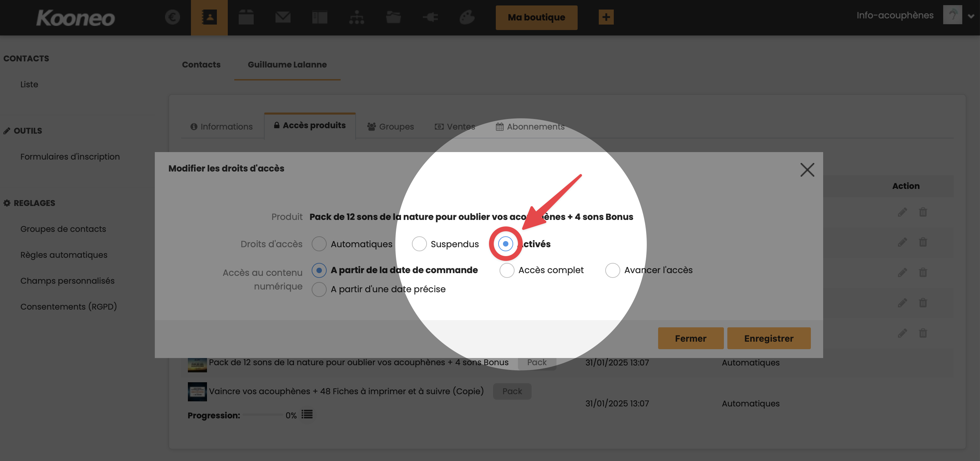Click the fourth row edit pencil icon

tap(902, 303)
